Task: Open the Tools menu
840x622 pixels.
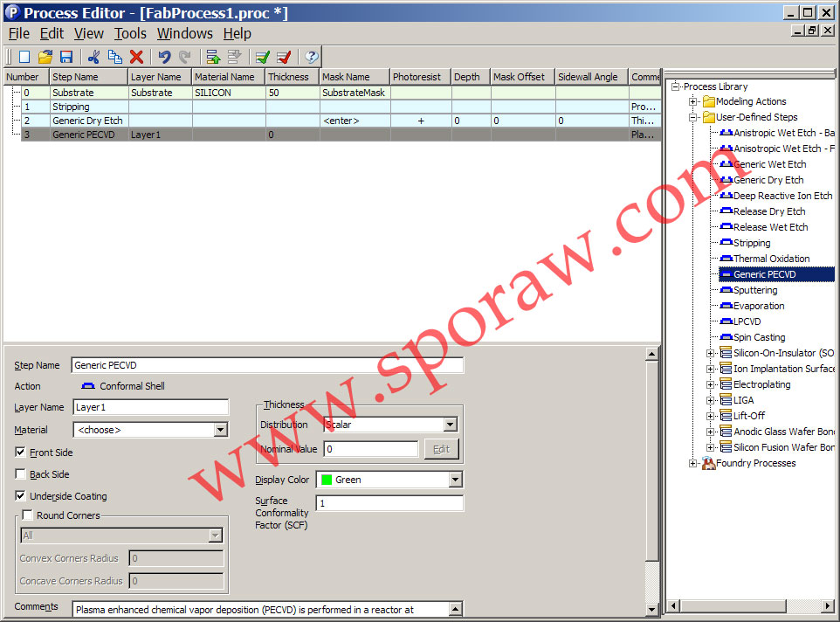Action: point(130,33)
